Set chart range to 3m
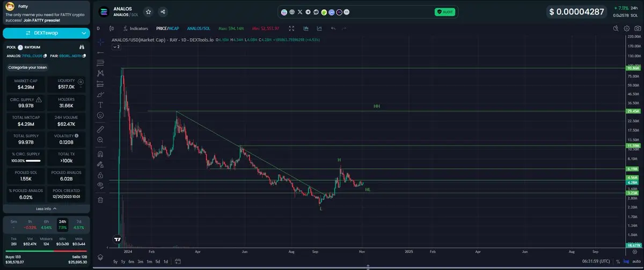The image size is (644, 270). [x=140, y=261]
